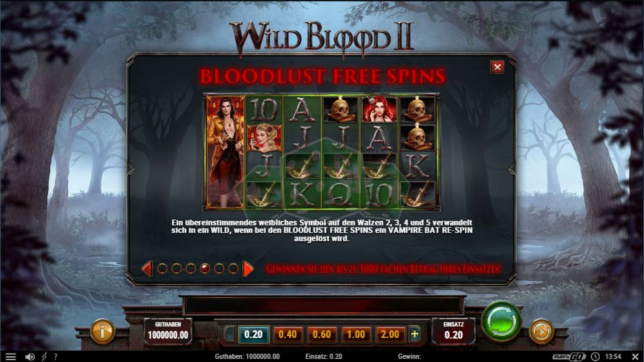This screenshot has height=362, width=644.
Task: Select the last pagination dot
Action: pyautogui.click(x=233, y=269)
